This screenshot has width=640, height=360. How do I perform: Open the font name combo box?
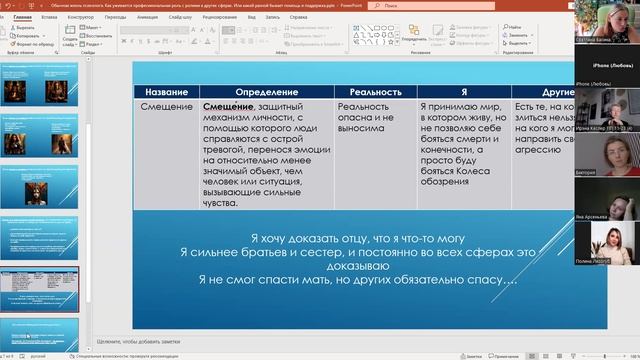pos(146,30)
